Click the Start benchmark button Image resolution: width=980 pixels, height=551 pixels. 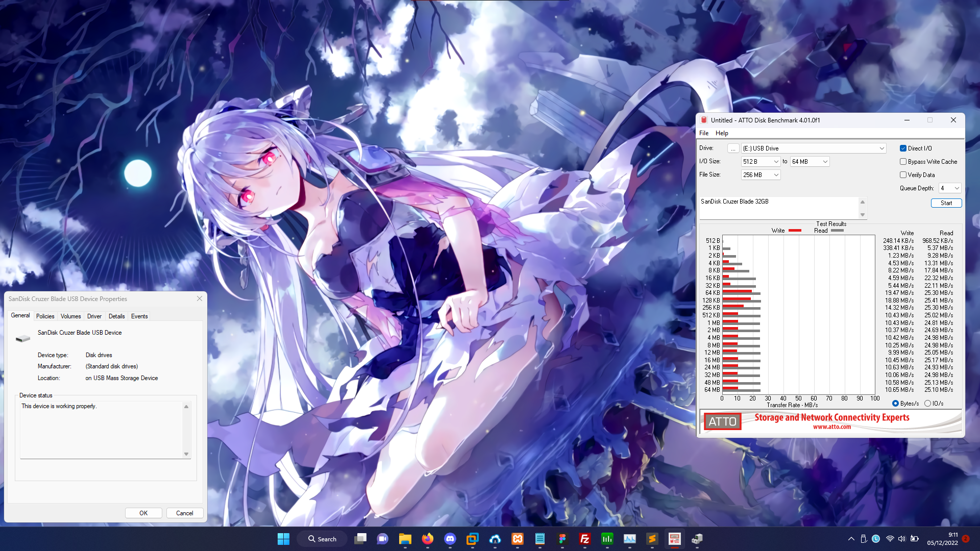(946, 203)
